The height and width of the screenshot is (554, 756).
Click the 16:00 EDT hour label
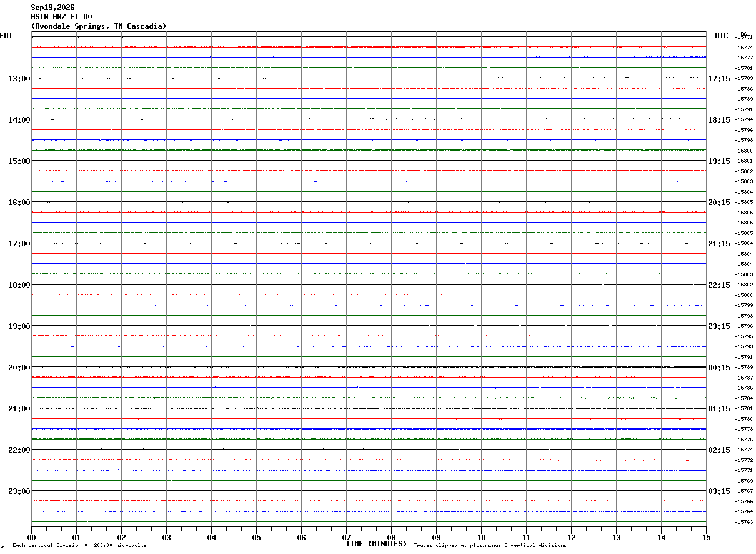point(19,202)
